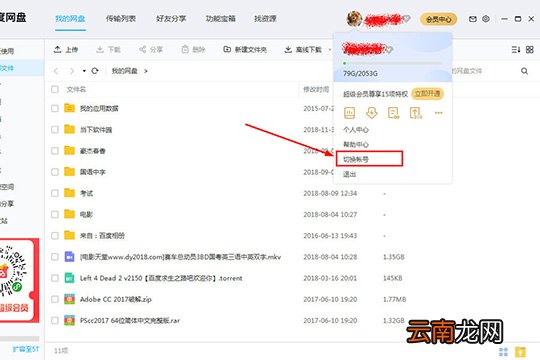Refresh the file list
540x360 pixels.
[x=95, y=71]
